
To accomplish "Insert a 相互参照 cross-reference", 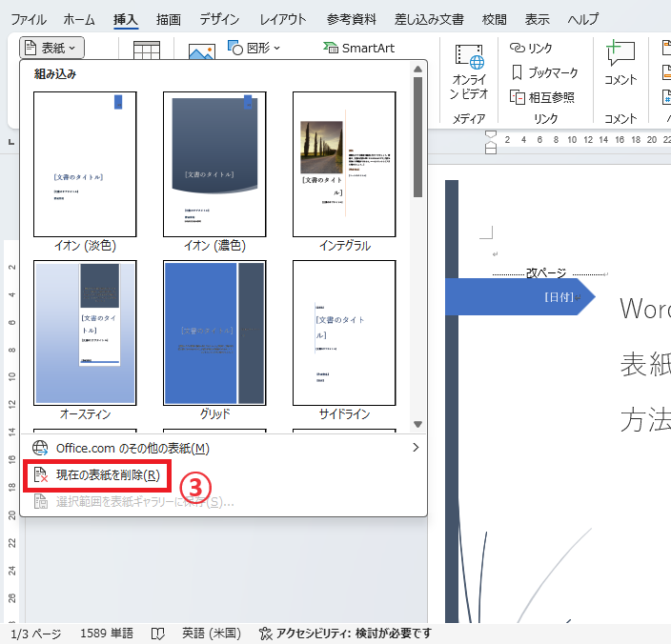I will pyautogui.click(x=541, y=97).
